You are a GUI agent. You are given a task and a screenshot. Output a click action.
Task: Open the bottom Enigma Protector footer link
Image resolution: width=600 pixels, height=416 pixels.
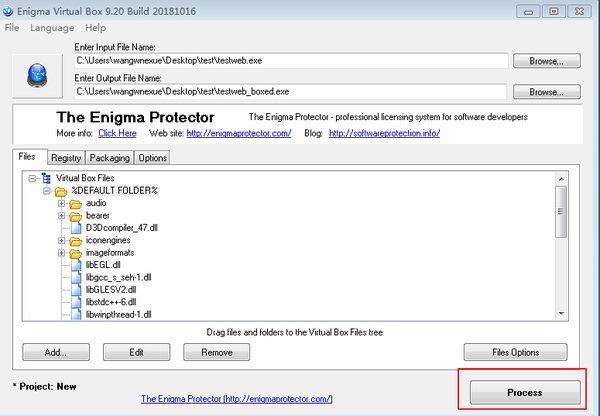(x=237, y=399)
